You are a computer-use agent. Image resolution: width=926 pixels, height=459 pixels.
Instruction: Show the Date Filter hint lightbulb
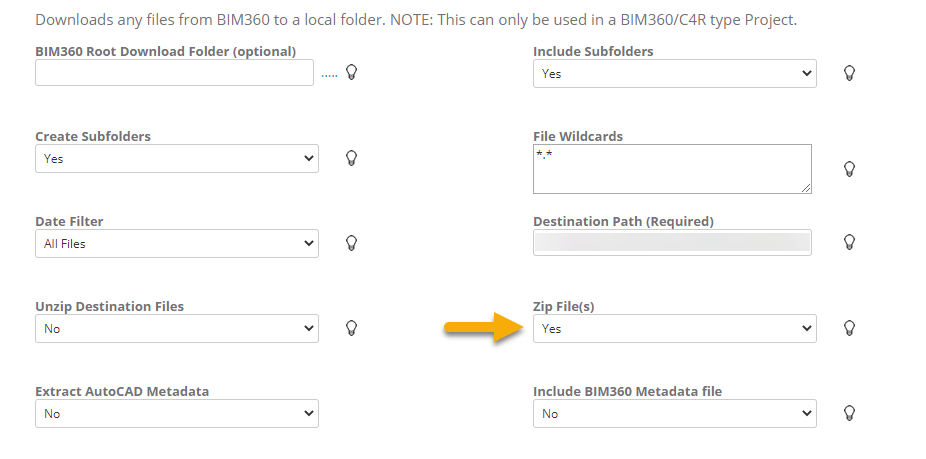click(351, 243)
